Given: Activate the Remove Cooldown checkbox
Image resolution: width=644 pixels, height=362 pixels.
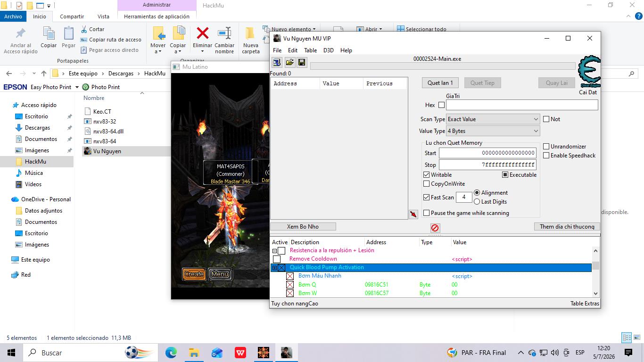Looking at the screenshot, I should coord(277,259).
